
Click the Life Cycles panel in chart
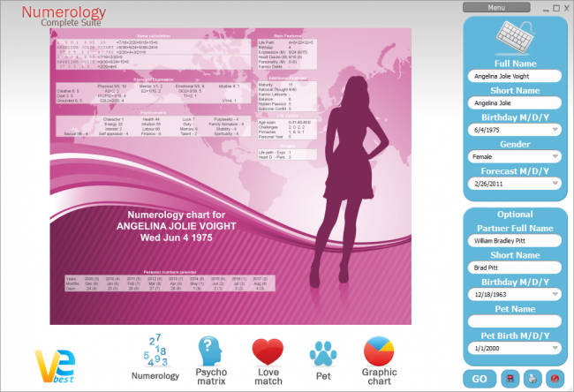coord(287,129)
